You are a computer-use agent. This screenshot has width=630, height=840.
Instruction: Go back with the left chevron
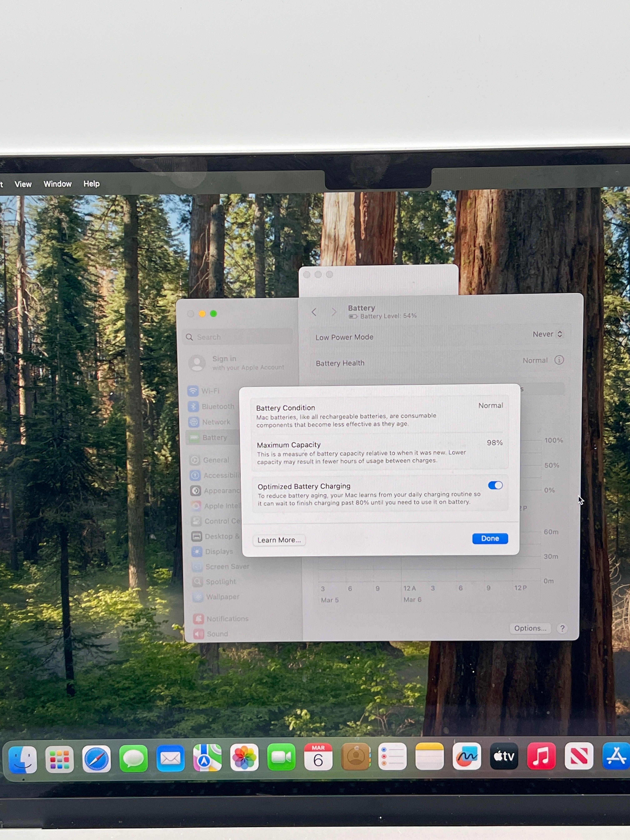314,312
